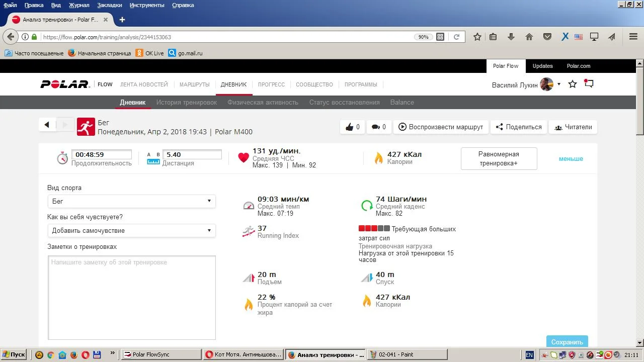The width and height of the screenshot is (644, 362).
Task: Focus the Продолжительность duration field
Action: (101, 155)
